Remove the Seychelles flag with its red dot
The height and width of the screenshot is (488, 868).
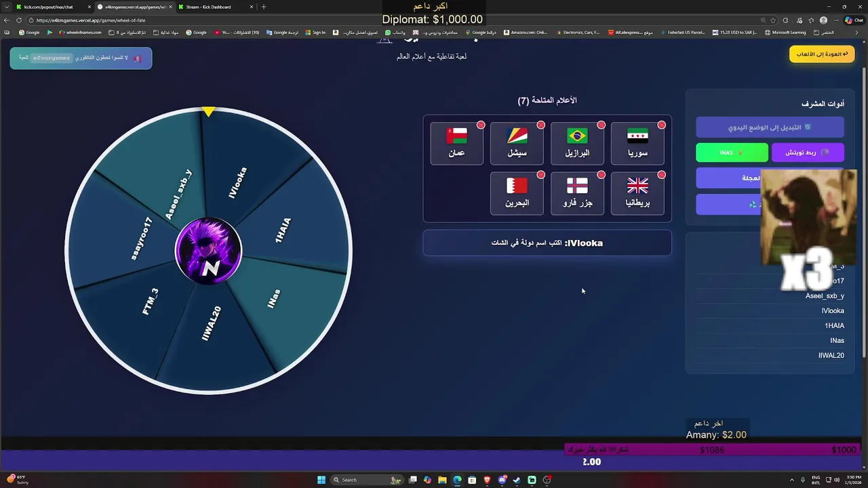(x=540, y=125)
